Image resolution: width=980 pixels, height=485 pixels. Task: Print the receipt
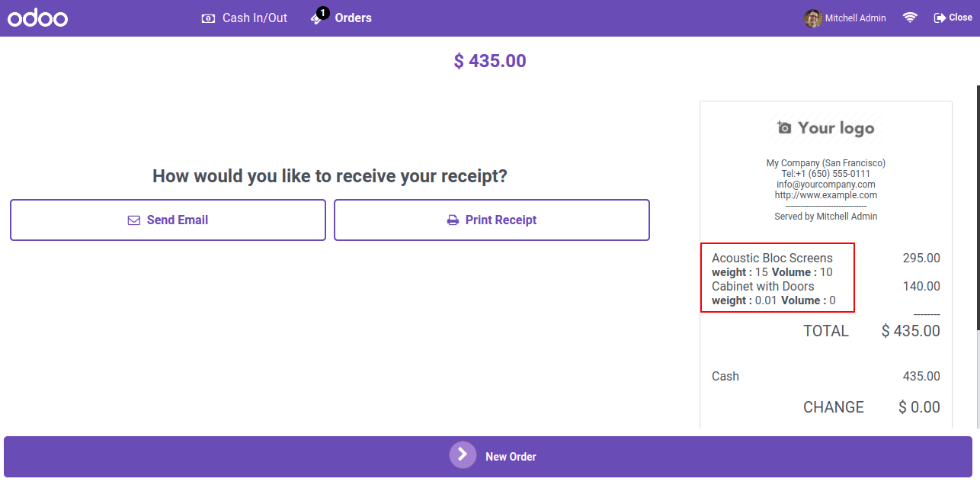(x=492, y=220)
